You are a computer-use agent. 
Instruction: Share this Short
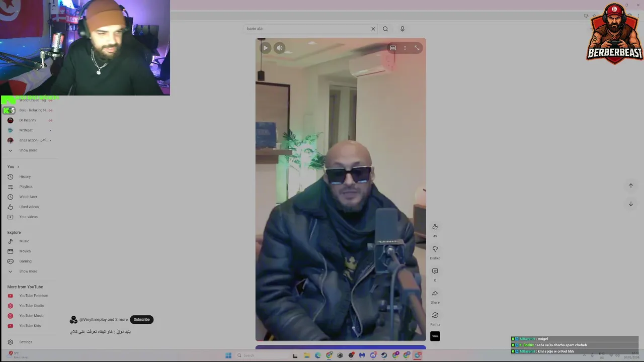coord(435,293)
